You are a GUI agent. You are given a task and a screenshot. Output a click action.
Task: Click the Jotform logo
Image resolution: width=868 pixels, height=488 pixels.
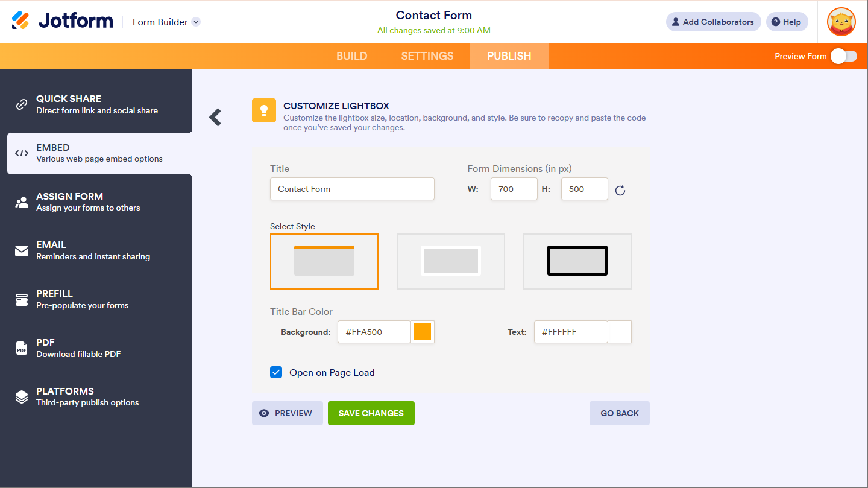tap(62, 21)
